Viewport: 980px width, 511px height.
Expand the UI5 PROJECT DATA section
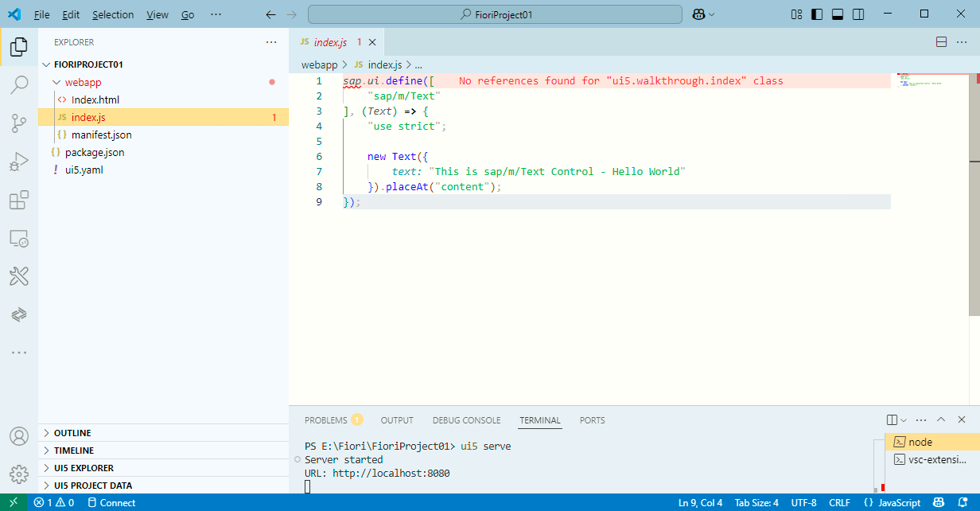coord(163,486)
